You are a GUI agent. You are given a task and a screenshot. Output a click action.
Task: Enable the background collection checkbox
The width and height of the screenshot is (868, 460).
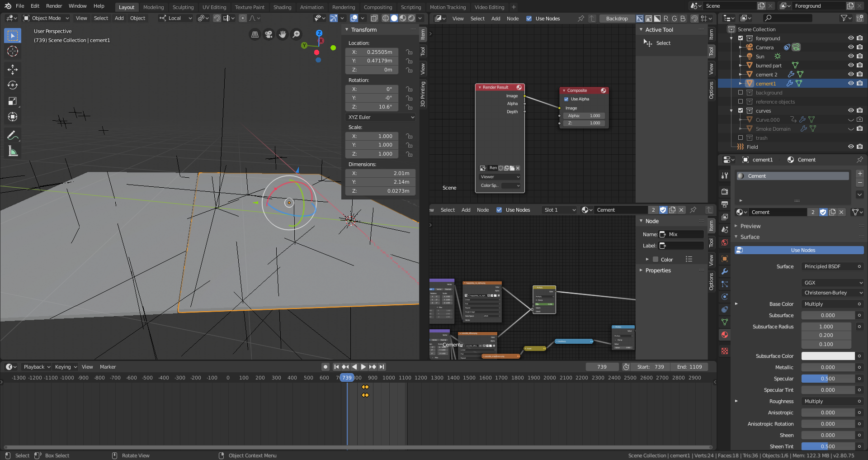(x=741, y=92)
